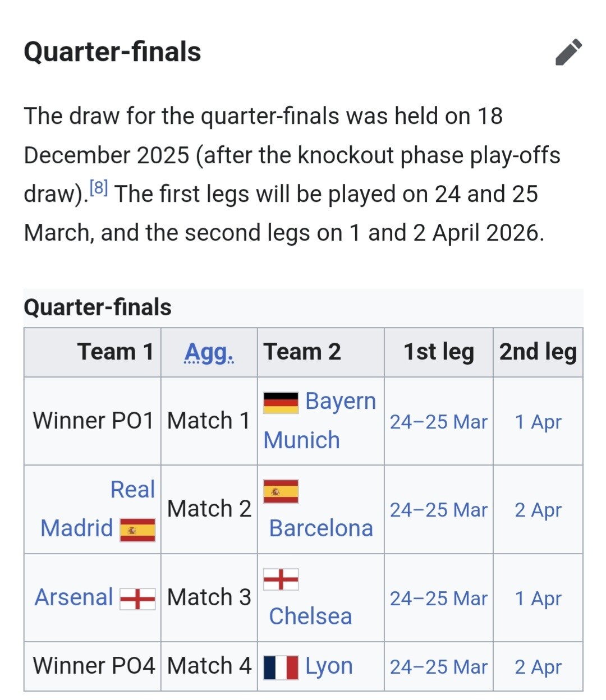Open the Bayern Munich team link

point(340,402)
